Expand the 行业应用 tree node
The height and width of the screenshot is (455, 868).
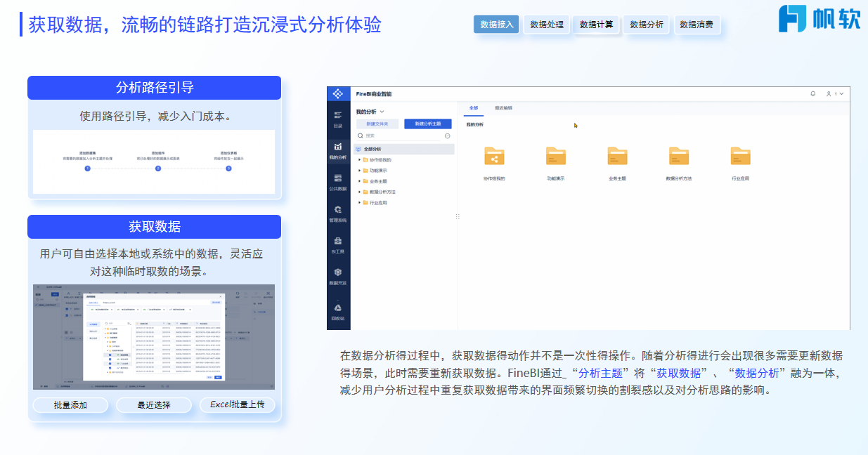tap(359, 202)
